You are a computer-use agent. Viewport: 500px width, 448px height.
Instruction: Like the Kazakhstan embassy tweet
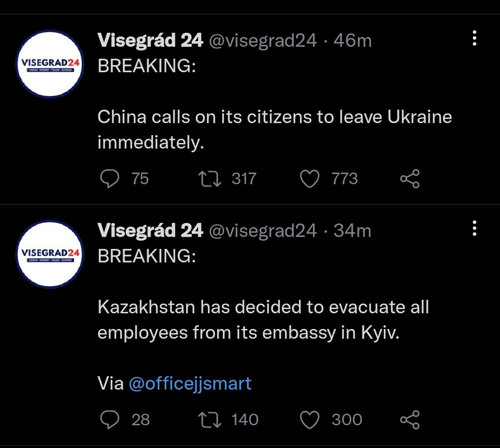pos(310,419)
